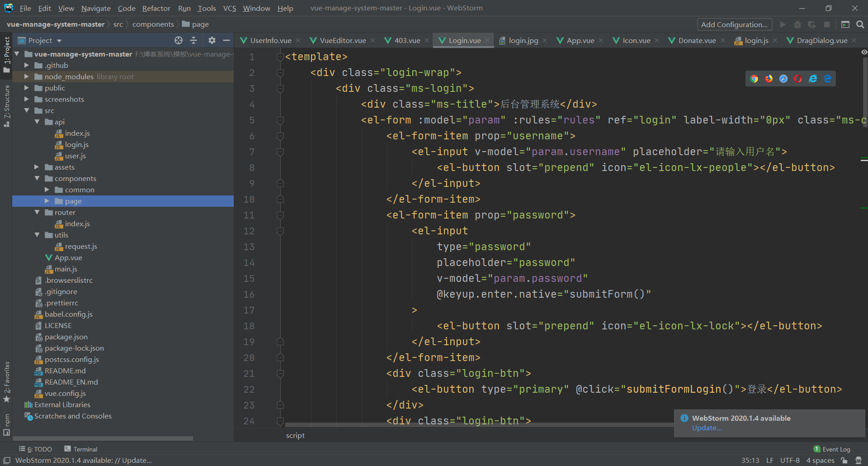Open in Firefox browser icon
Viewport: 868px width, 466px height.
[769, 79]
